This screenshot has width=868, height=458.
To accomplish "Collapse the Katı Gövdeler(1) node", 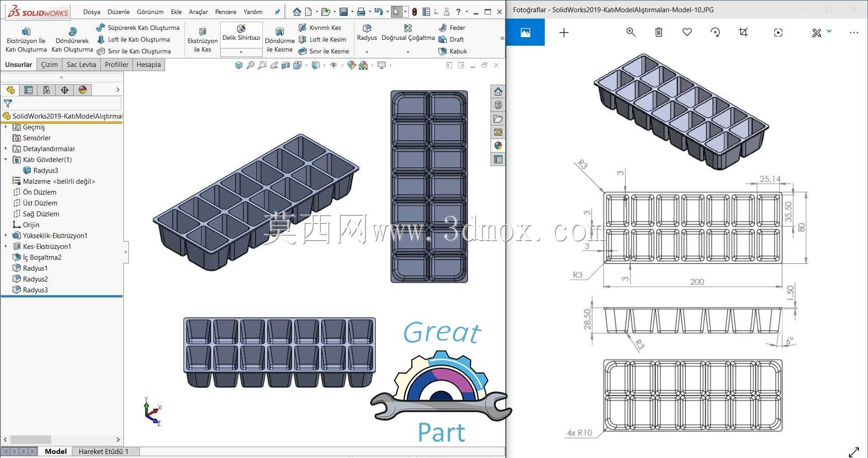I will point(6,160).
